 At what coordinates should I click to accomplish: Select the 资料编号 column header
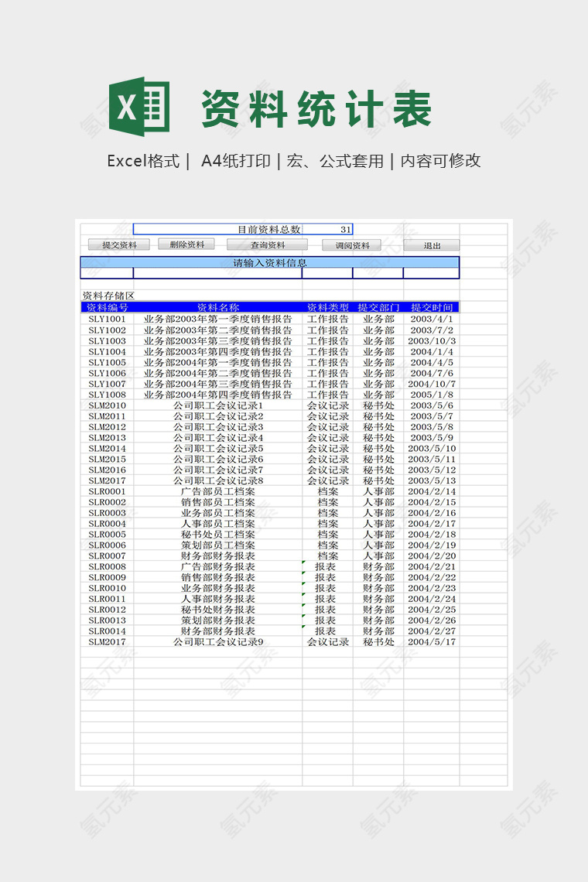point(107,307)
